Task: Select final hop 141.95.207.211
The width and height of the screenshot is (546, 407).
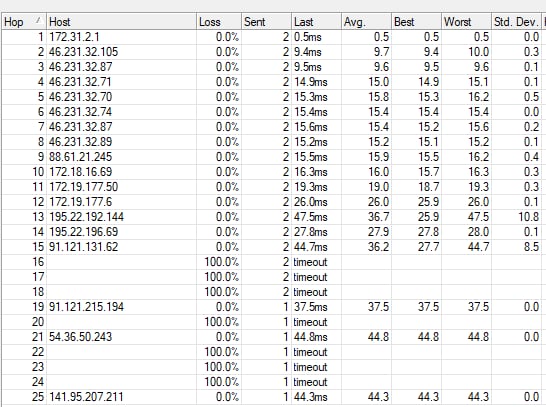Action: [272, 397]
